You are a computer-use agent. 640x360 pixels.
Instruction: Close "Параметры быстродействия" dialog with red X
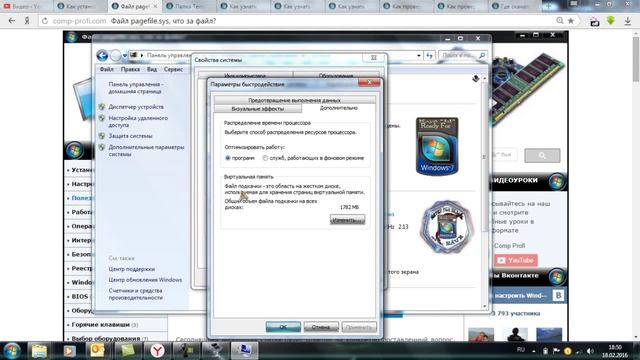(x=369, y=82)
